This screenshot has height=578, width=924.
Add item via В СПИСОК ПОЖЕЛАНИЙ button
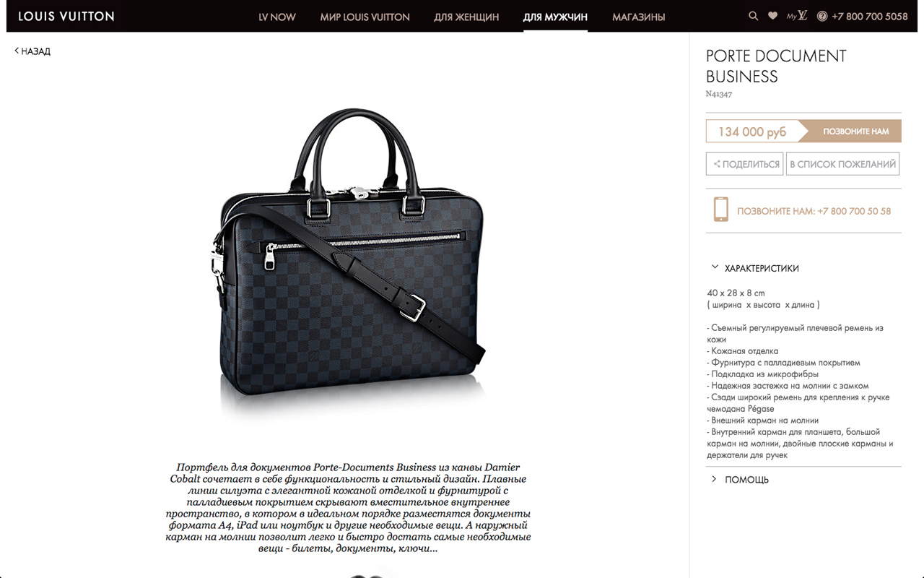click(843, 164)
